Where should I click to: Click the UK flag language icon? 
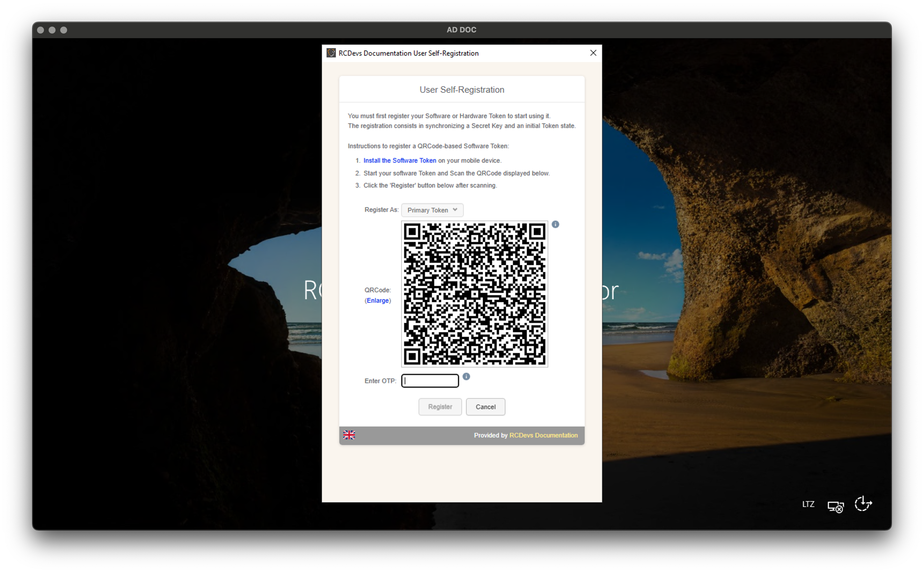pos(349,435)
